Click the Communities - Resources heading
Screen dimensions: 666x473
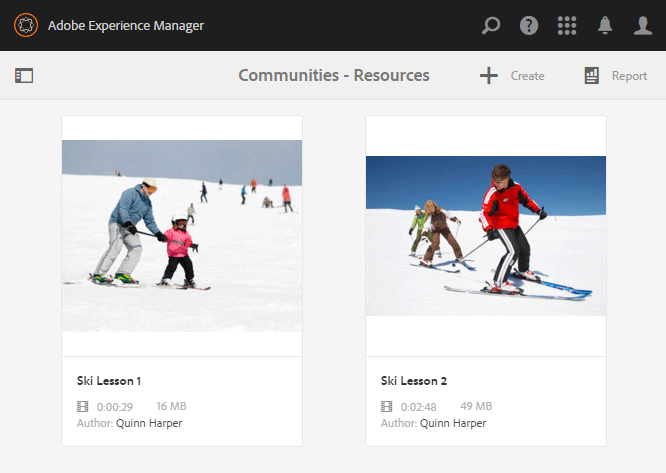334,75
